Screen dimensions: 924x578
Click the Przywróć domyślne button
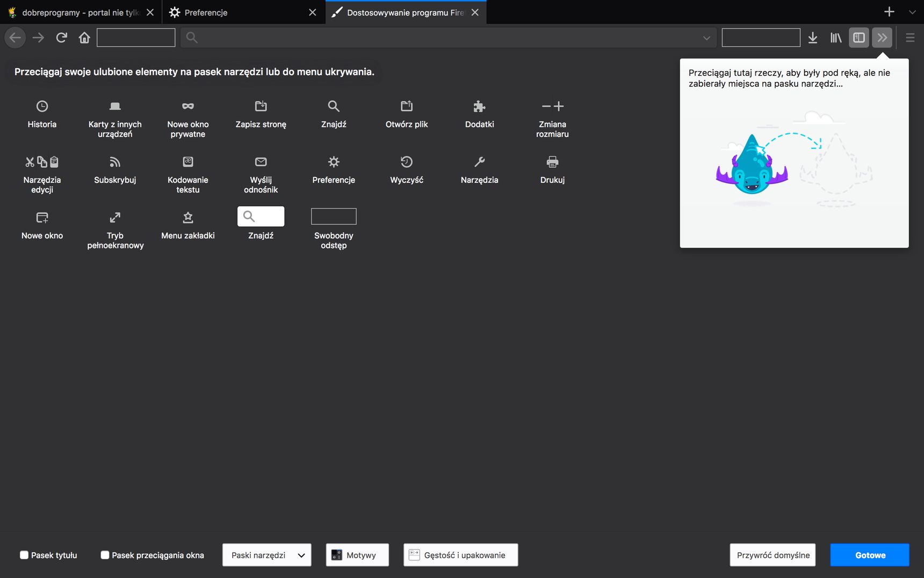coord(773,555)
